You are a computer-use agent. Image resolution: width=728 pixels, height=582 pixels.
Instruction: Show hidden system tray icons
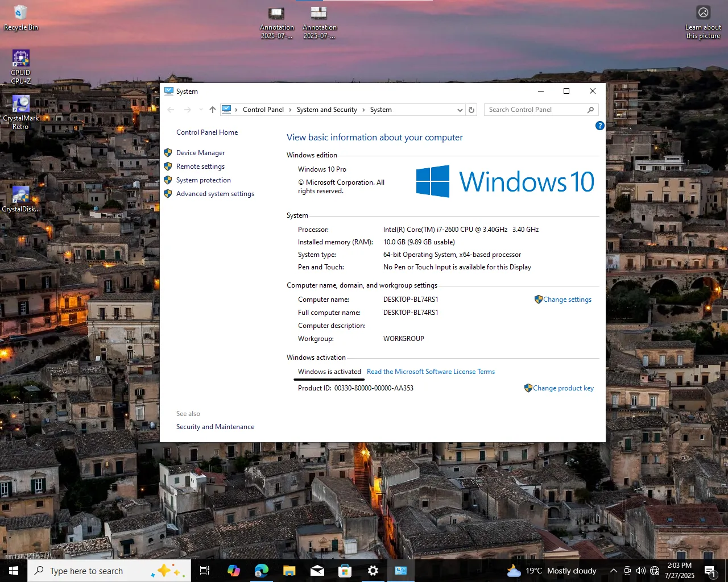click(613, 571)
